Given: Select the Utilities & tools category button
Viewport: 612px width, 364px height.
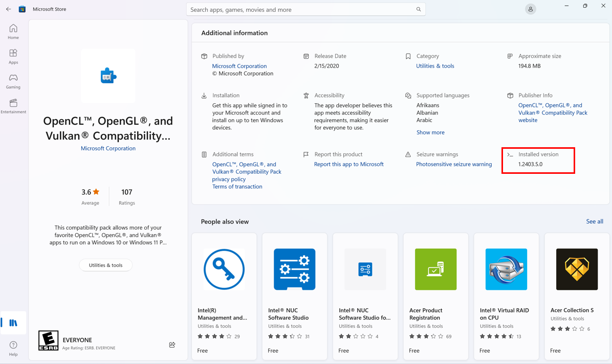Looking at the screenshot, I should pyautogui.click(x=105, y=265).
